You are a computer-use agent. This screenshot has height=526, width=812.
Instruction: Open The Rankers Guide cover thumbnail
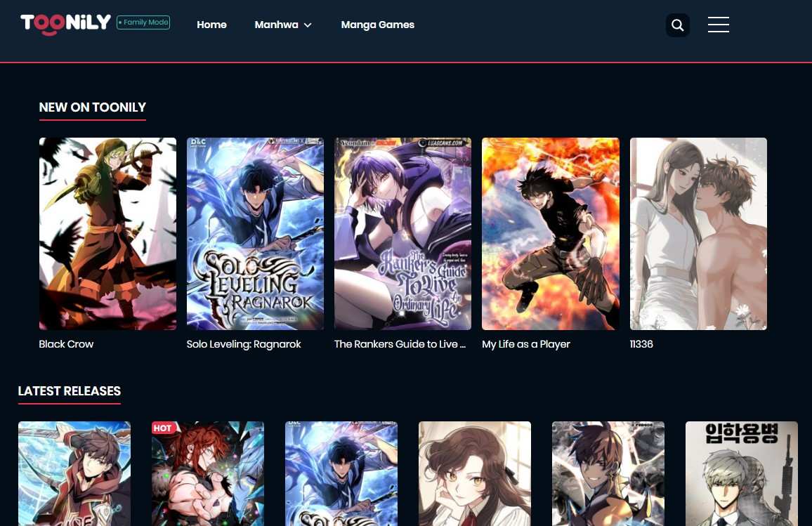[403, 233]
